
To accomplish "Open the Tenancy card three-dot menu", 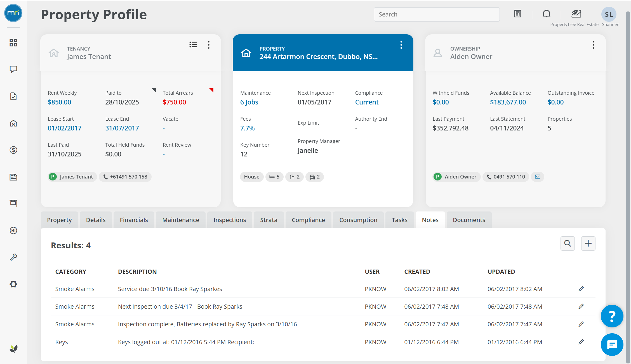I will 209,45.
